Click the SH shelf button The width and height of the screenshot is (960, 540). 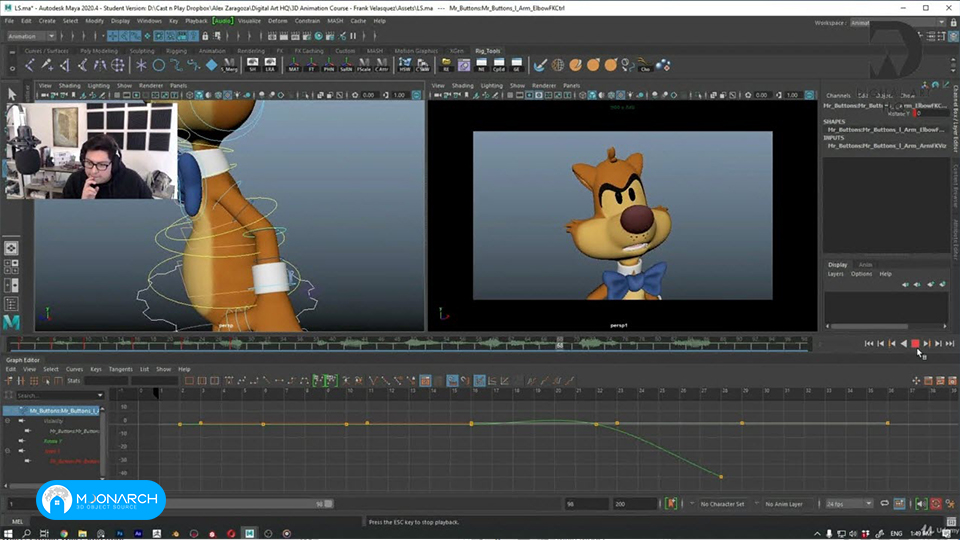coord(252,65)
